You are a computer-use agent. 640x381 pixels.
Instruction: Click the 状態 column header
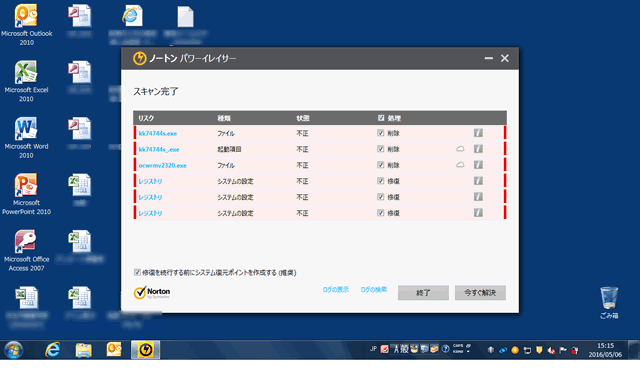[x=302, y=118]
